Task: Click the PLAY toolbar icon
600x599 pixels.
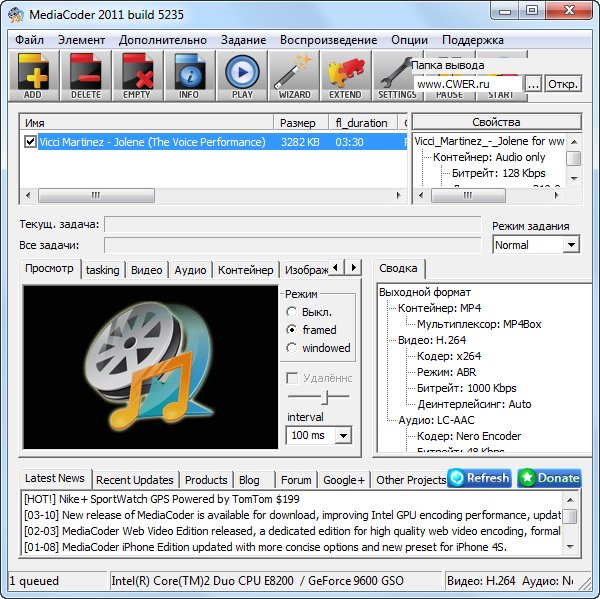Action: [242, 76]
